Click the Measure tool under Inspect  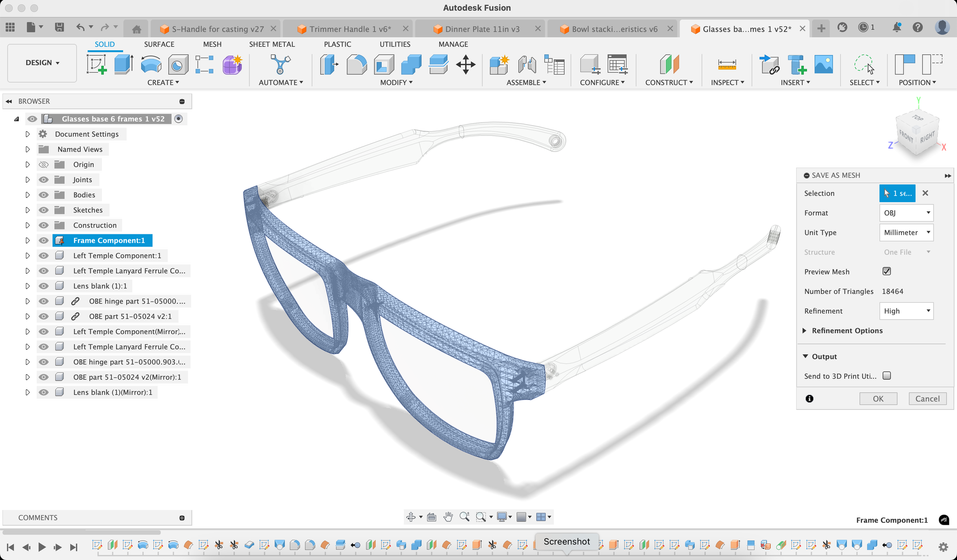(727, 64)
